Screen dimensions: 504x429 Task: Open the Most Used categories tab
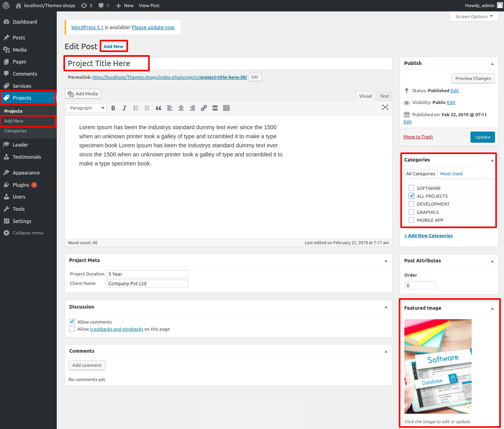click(x=451, y=174)
